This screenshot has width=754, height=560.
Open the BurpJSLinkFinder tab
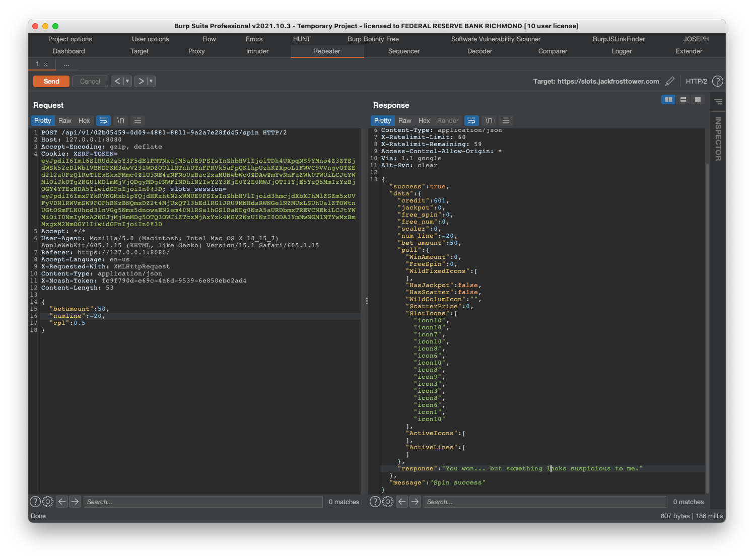[x=619, y=39]
